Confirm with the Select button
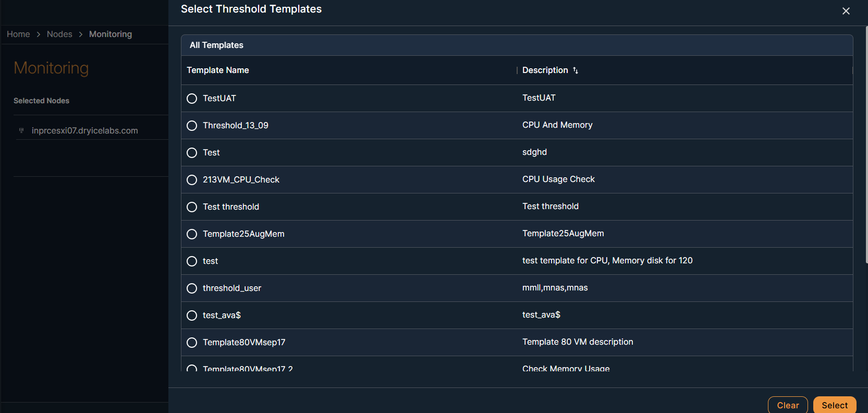 coord(834,405)
